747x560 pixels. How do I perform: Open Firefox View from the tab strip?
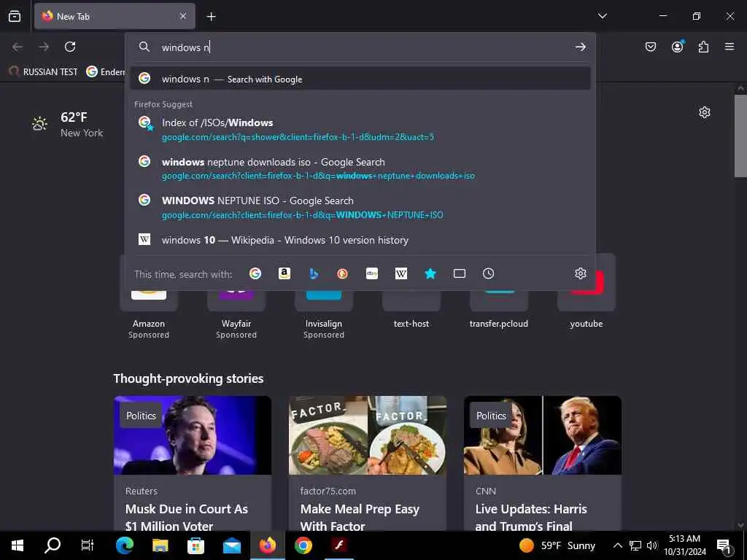15,16
